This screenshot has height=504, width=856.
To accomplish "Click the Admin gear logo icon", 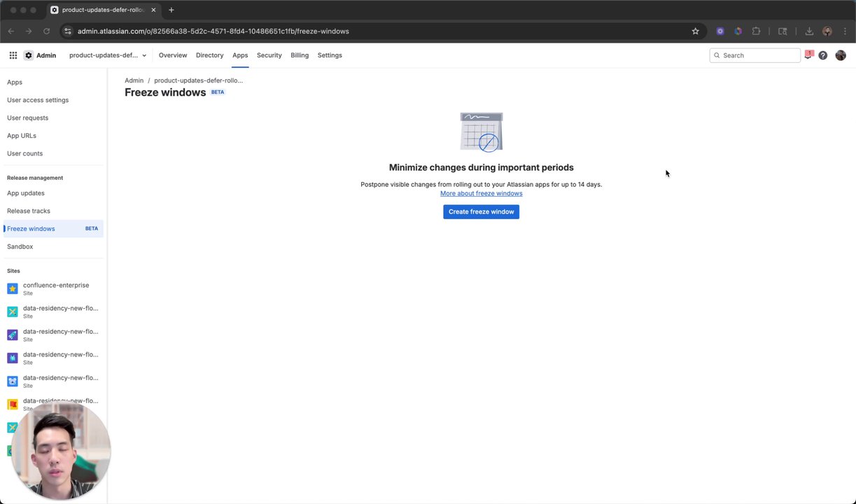I will (x=29, y=55).
